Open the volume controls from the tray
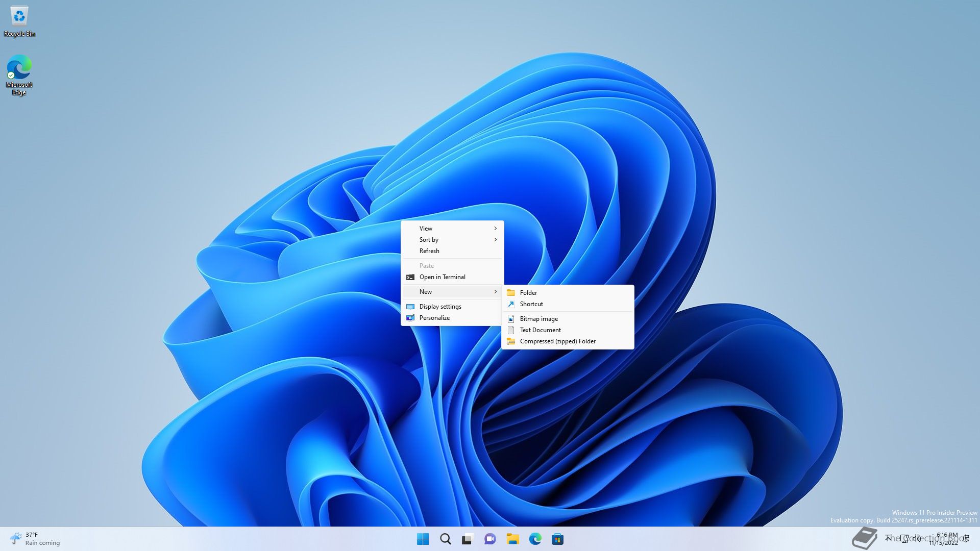Image resolution: width=980 pixels, height=551 pixels. [916, 539]
